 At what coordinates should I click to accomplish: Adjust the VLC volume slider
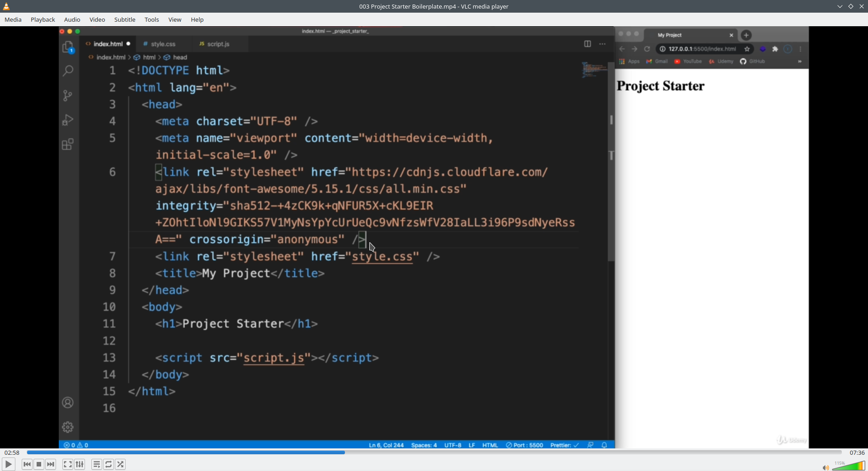pos(849,466)
